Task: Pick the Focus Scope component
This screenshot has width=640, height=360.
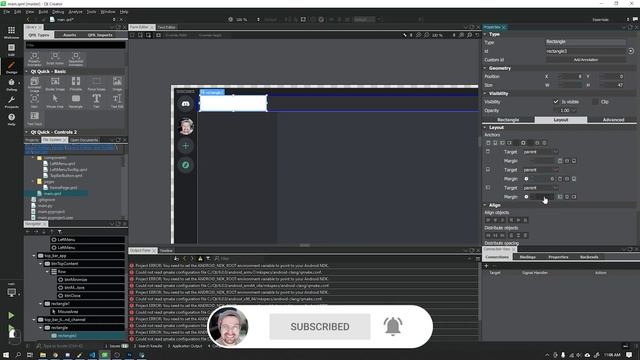Action: point(97,84)
